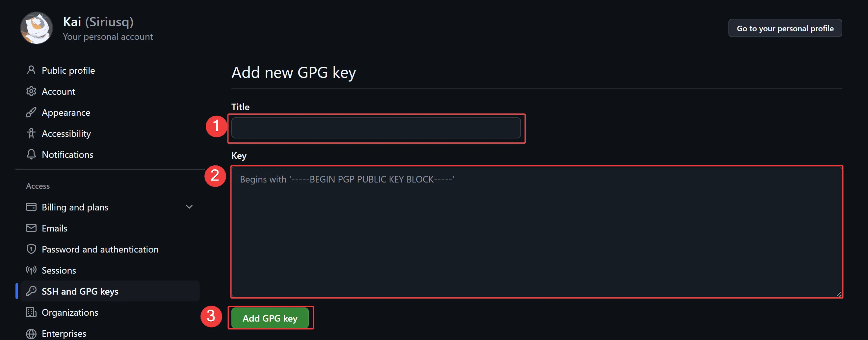
Task: Expand the Billing and plans chevron
Action: [x=189, y=207]
